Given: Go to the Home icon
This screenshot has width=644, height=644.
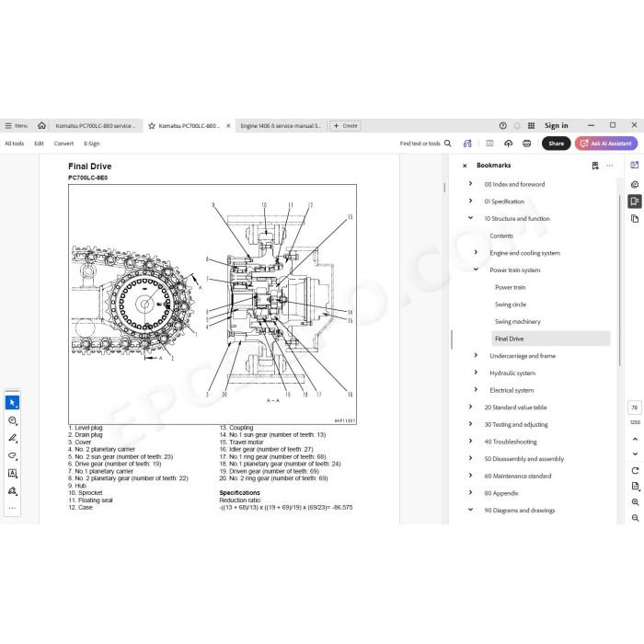Looking at the screenshot, I should coord(41,126).
